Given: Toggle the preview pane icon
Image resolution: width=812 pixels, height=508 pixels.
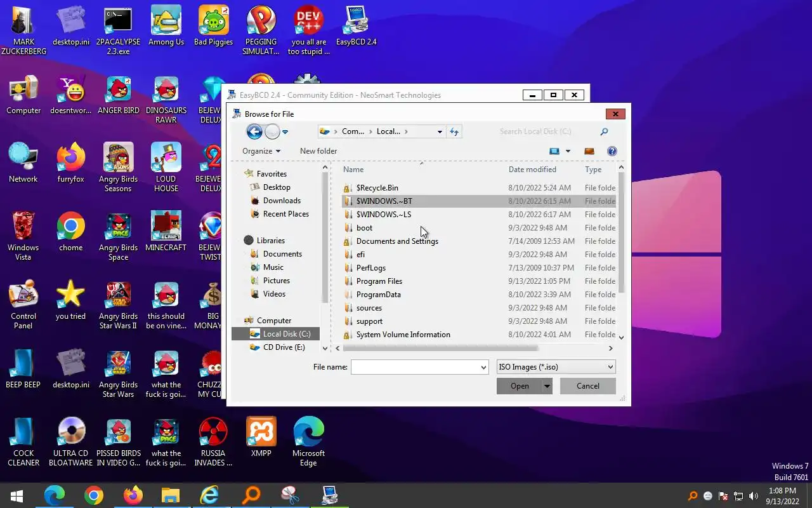Looking at the screenshot, I should coord(589,151).
